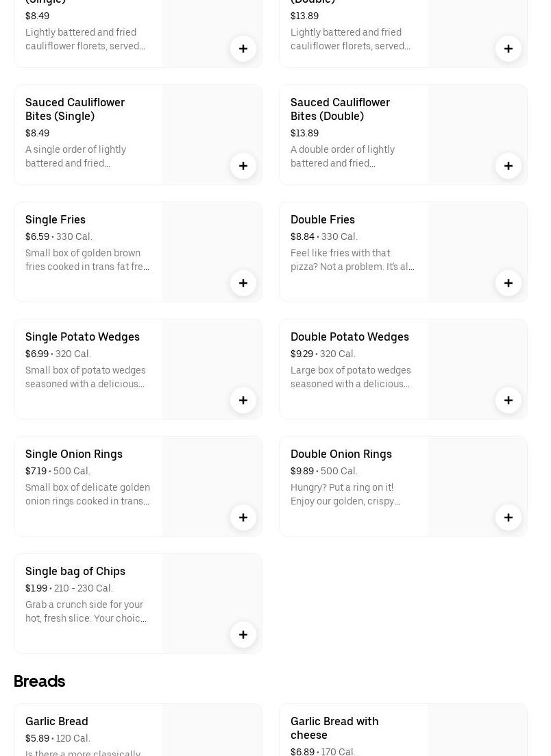Add Single Potato Wedges to order
This screenshot has width=551, height=756.
click(x=243, y=400)
